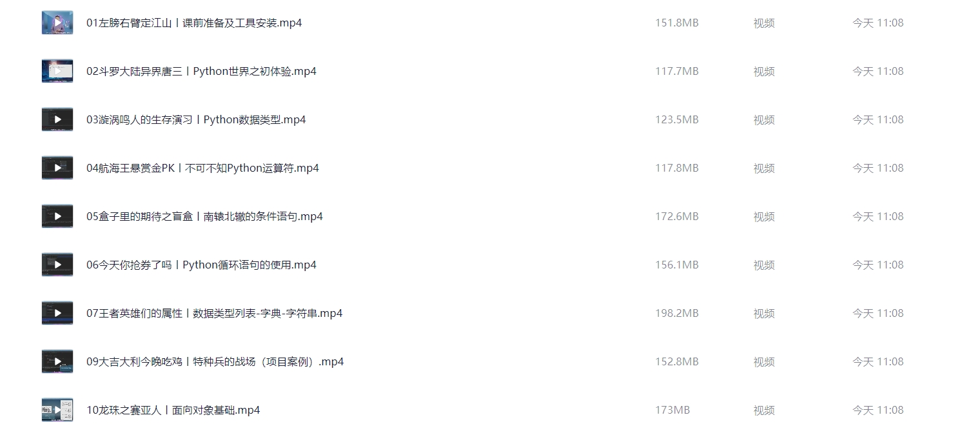
Task: Click the 173MB file size entry
Action: (672, 410)
